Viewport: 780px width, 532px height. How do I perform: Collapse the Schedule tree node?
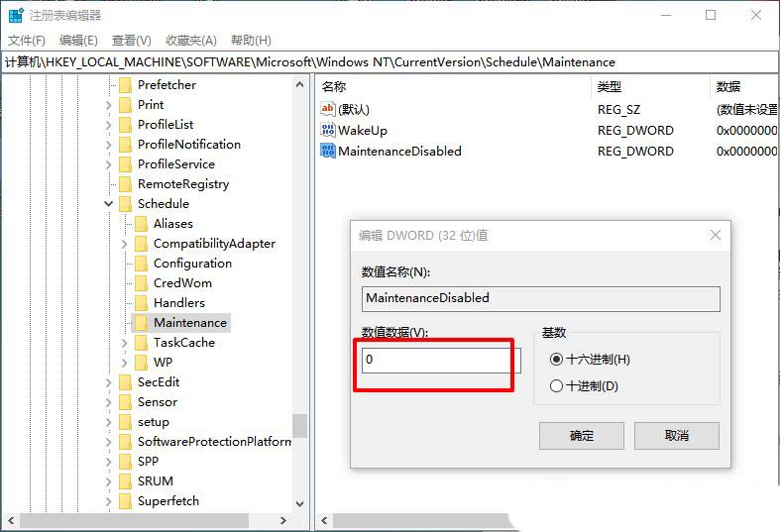(x=108, y=204)
